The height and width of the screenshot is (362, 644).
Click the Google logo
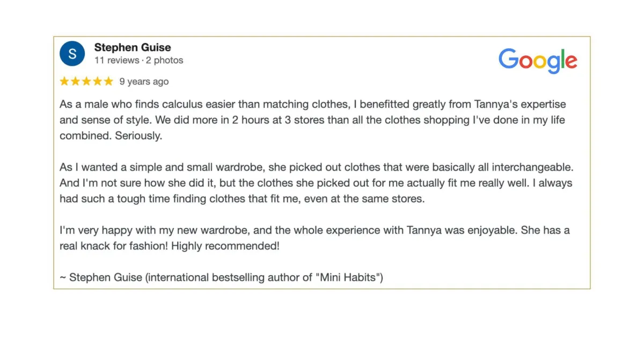click(538, 61)
